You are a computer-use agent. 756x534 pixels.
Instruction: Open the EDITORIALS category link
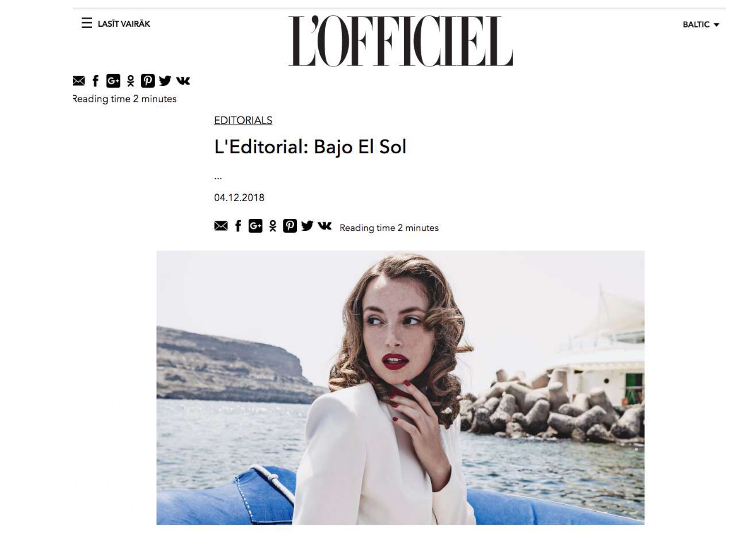243,120
